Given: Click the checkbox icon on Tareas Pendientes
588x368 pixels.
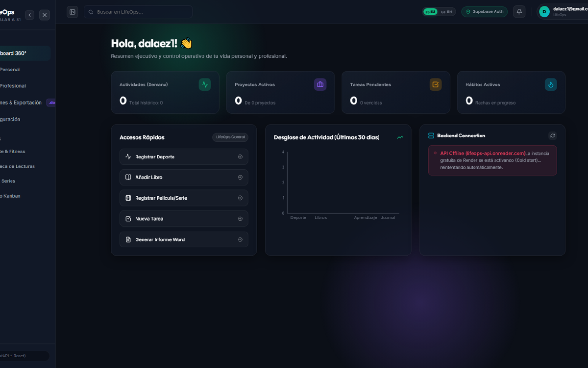Looking at the screenshot, I should click(436, 84).
